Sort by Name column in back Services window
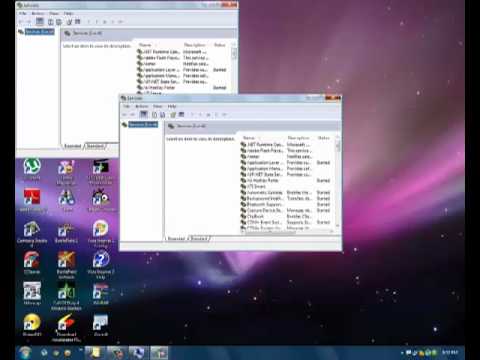 145,45
